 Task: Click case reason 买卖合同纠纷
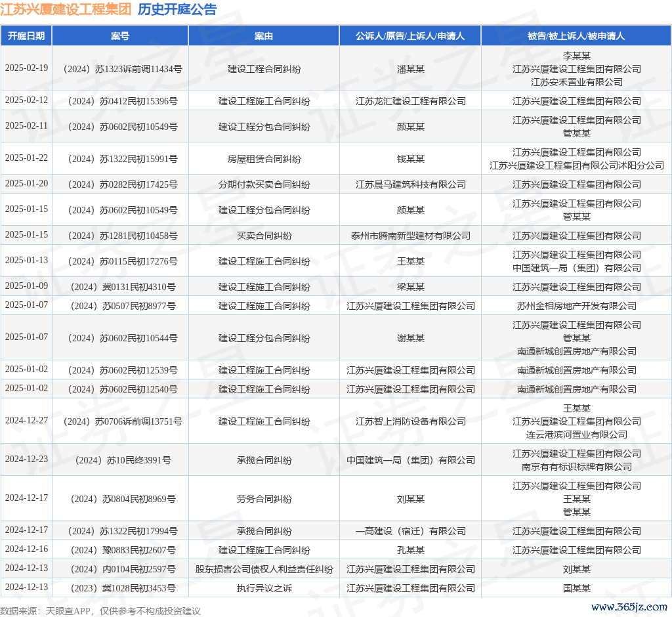coord(264,236)
